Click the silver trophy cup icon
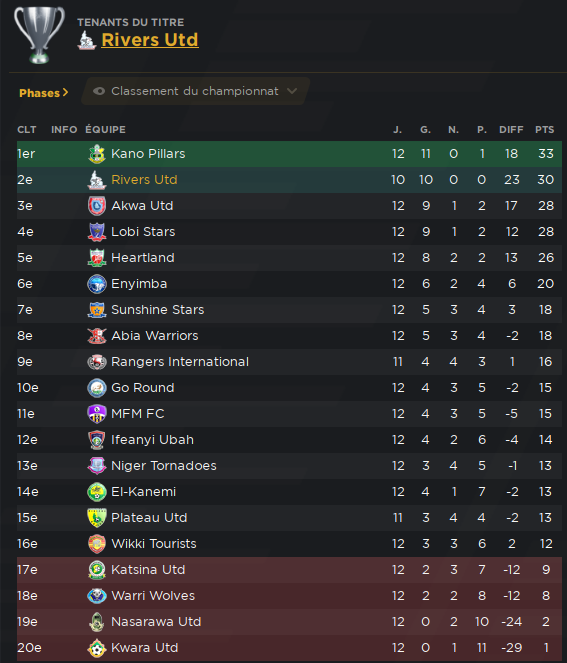This screenshot has width=567, height=663. click(x=39, y=35)
